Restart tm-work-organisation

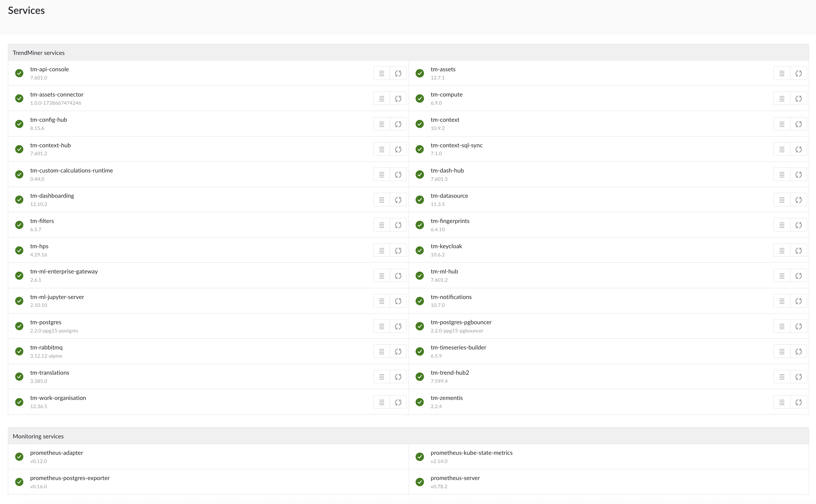[x=398, y=402]
